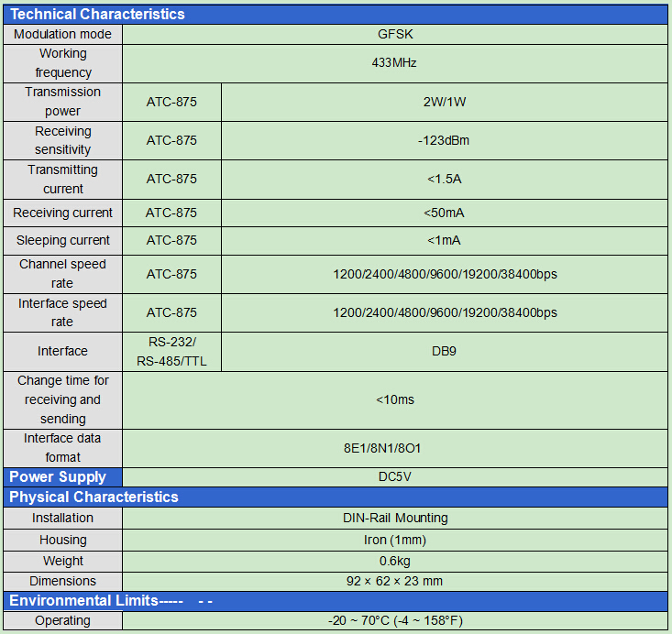Click the '-123dBm' value
Viewport: 672px width, 634px height.
click(444, 140)
